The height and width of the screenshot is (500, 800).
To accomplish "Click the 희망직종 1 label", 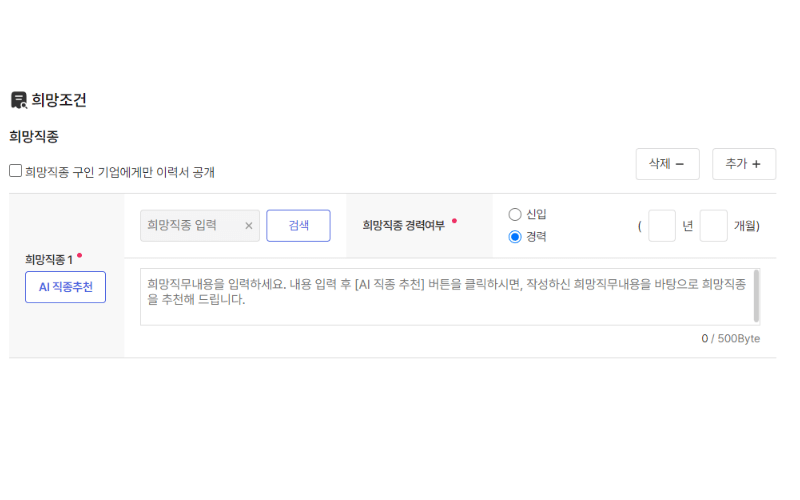I will (49, 260).
